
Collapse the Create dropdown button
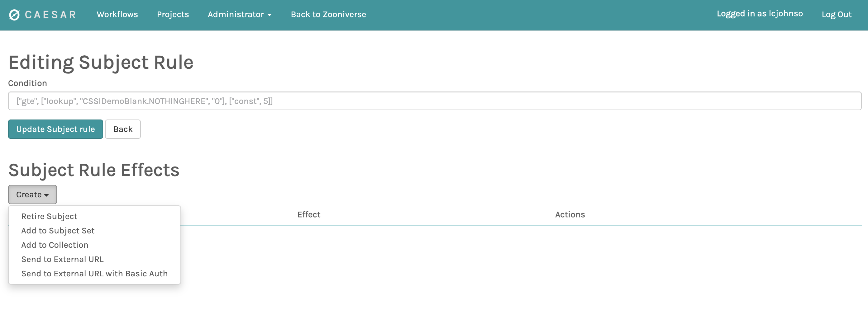pos(32,195)
